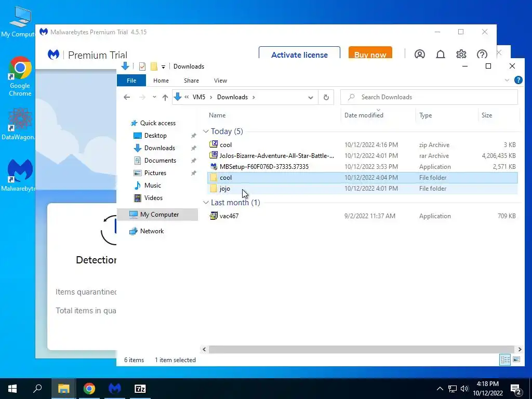This screenshot has width=532, height=399.
Task: Expand chevron after Downloads breadcrumb
Action: click(254, 97)
